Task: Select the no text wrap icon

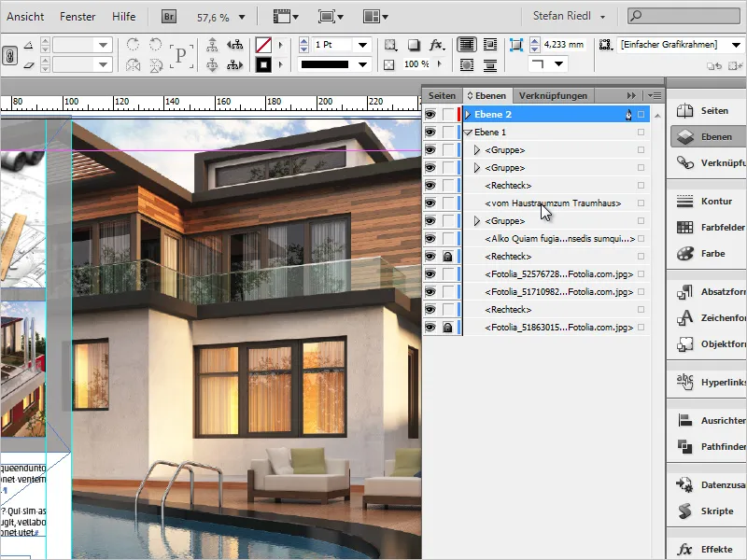Action: (467, 45)
